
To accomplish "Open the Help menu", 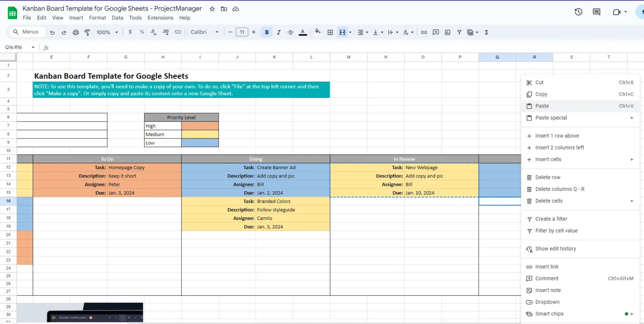I will pyautogui.click(x=185, y=18).
